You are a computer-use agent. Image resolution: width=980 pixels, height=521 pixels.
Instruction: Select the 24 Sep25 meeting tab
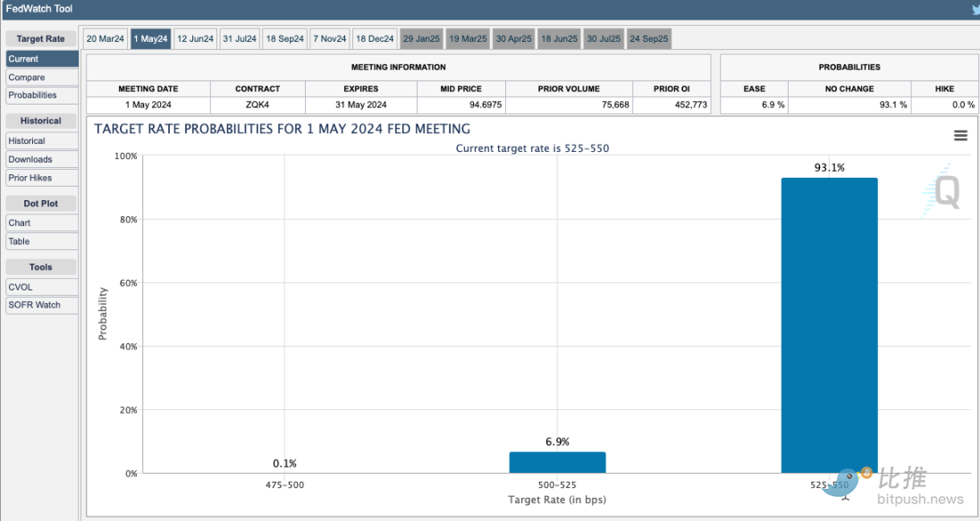pos(648,38)
